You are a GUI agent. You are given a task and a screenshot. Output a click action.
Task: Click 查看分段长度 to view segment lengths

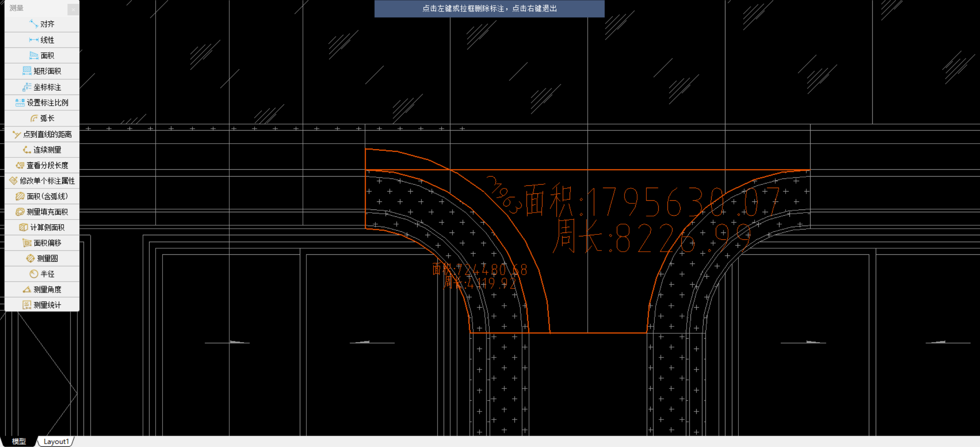point(42,165)
